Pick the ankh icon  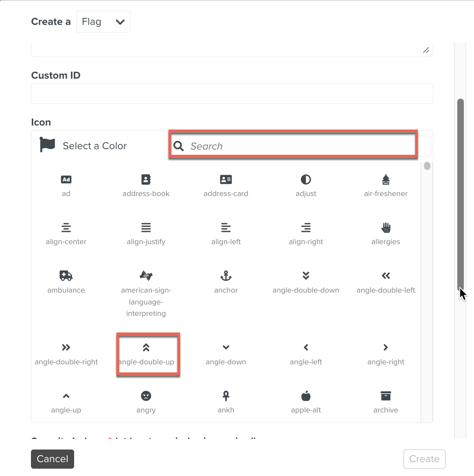(226, 396)
